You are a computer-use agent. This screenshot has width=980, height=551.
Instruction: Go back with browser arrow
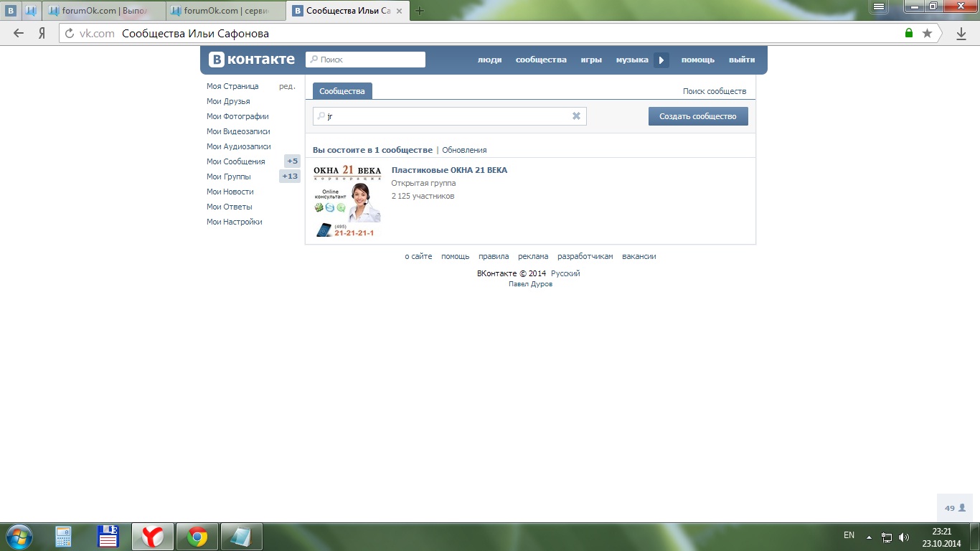point(18,33)
